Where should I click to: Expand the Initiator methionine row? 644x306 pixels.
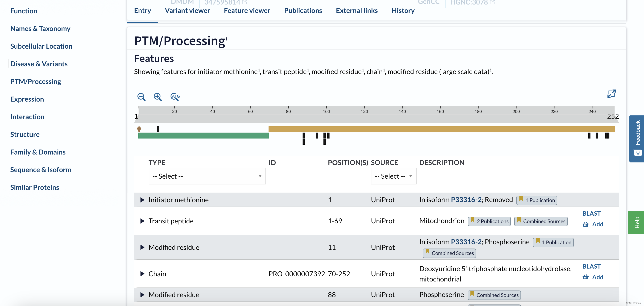click(142, 200)
